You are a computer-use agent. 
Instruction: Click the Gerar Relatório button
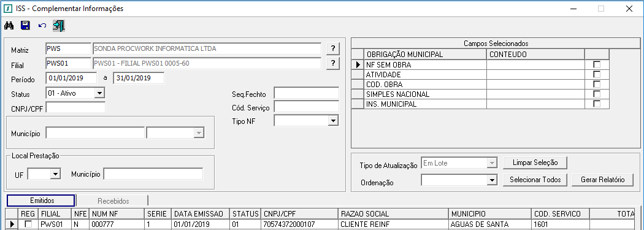[x=602, y=180]
